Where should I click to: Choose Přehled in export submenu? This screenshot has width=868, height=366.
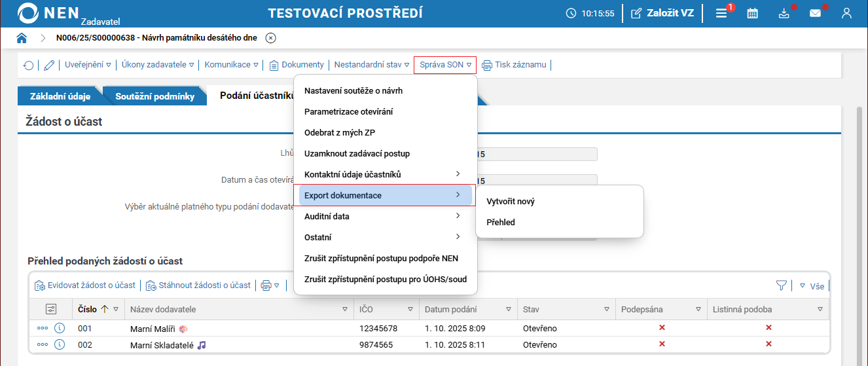560,222
